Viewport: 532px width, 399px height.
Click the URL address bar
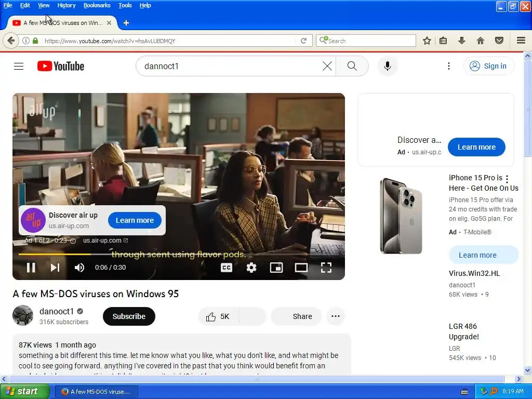tap(170, 41)
